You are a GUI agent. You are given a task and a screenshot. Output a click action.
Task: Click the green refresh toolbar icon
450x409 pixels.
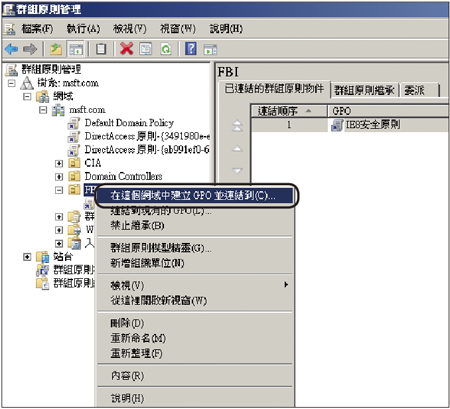point(166,49)
